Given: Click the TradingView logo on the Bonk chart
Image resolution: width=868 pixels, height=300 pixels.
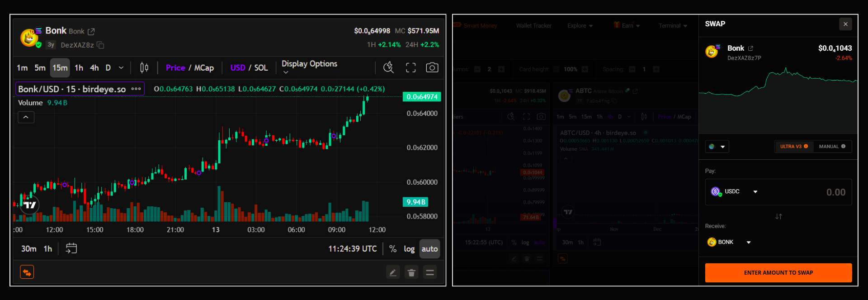Looking at the screenshot, I should click(x=30, y=205).
